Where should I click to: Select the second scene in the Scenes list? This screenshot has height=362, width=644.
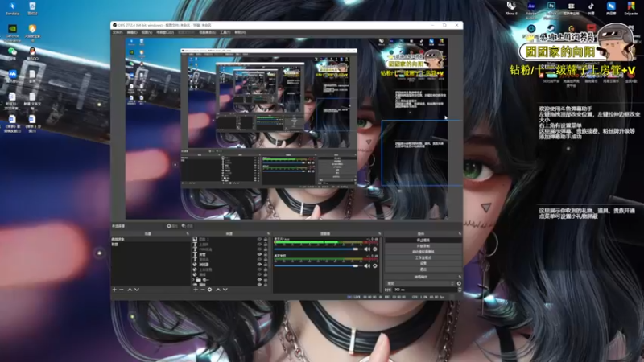[150, 245]
